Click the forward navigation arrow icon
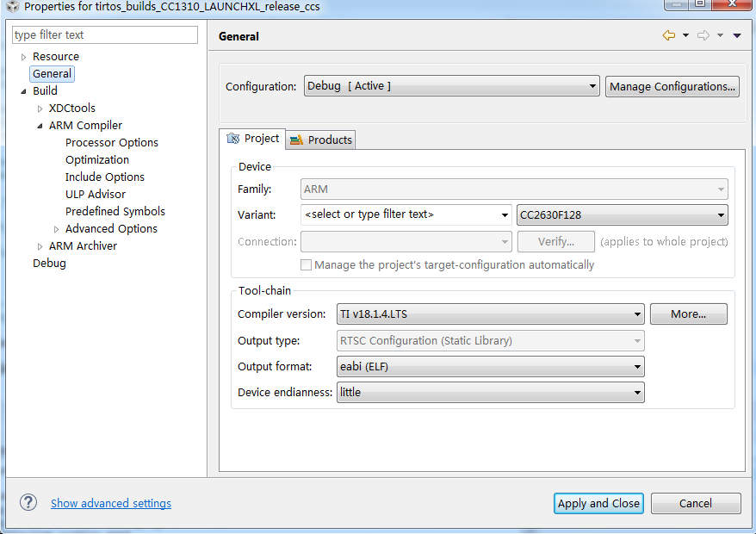Viewport: 756px width, 534px height. (x=703, y=35)
